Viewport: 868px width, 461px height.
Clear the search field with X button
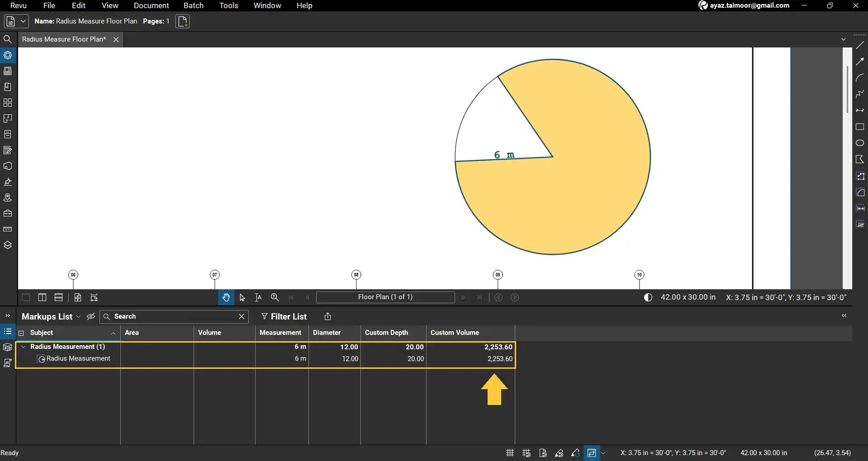coord(241,316)
